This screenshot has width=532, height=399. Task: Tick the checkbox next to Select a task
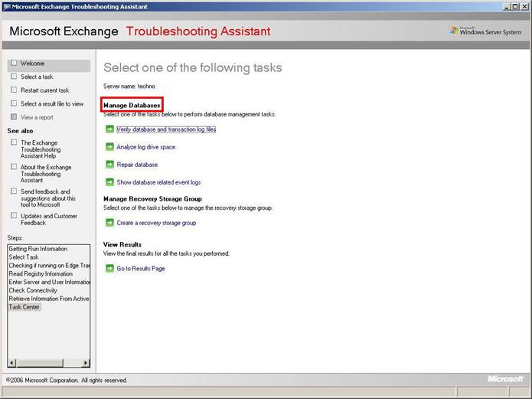(x=14, y=77)
